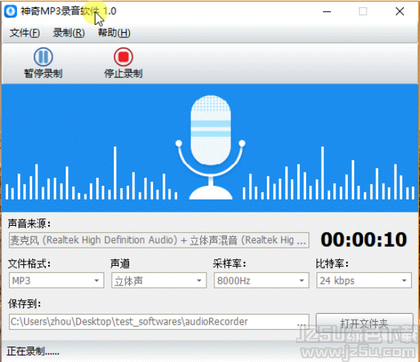Minimize the recorder window

pos(327,11)
